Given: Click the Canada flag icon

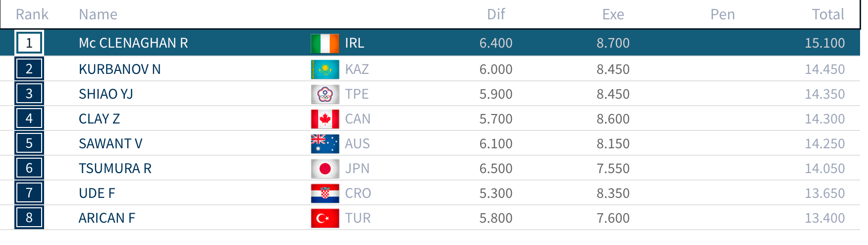Looking at the screenshot, I should [325, 119].
